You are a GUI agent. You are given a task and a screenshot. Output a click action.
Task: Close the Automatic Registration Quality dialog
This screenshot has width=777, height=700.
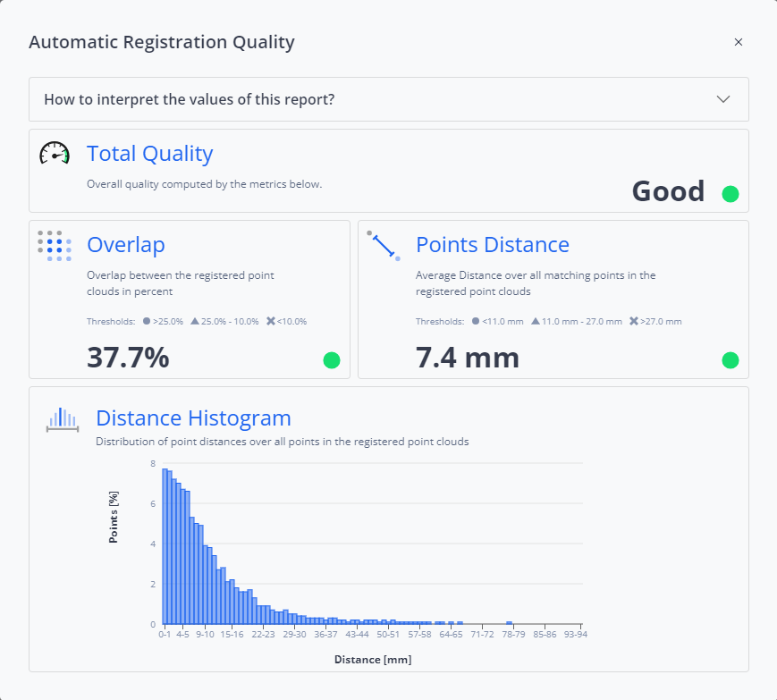[x=739, y=42]
